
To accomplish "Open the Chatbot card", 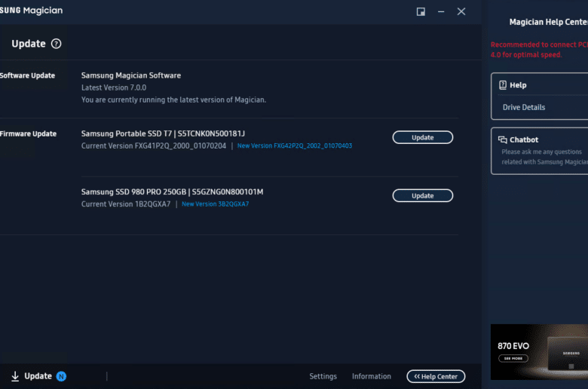I will tap(540, 151).
